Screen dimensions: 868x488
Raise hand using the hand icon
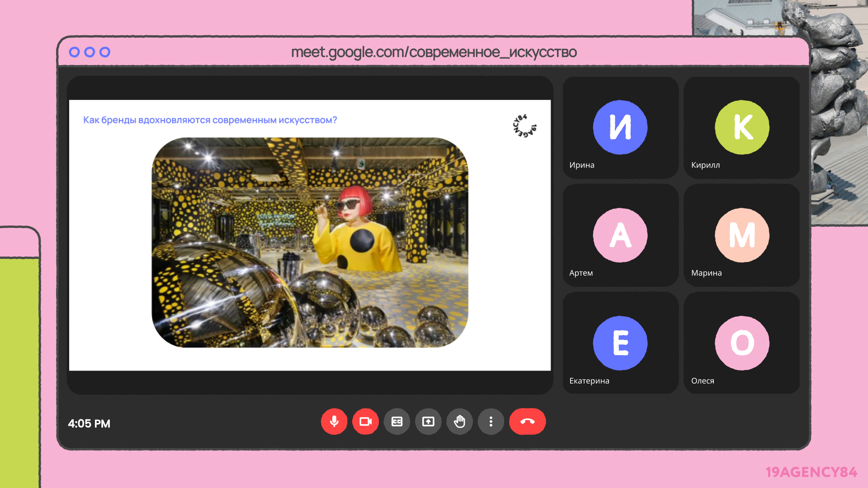pos(459,422)
